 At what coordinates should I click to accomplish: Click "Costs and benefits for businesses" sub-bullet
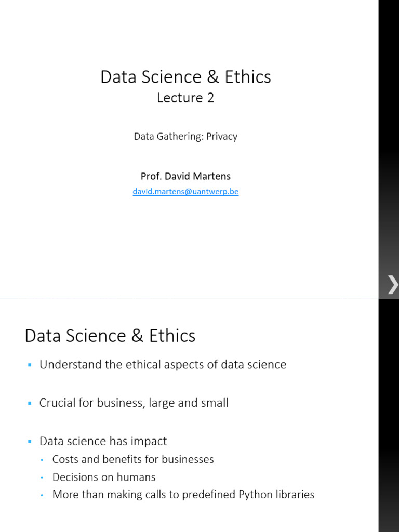coord(133,459)
